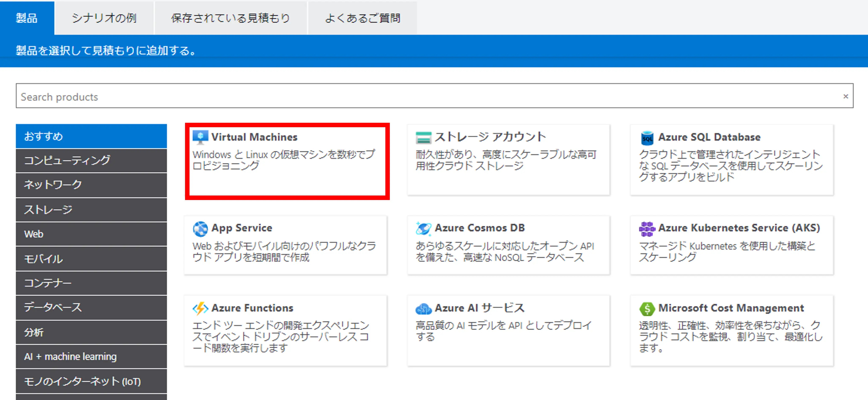Add App Service via its title
This screenshot has height=400, width=868.
pyautogui.click(x=242, y=228)
